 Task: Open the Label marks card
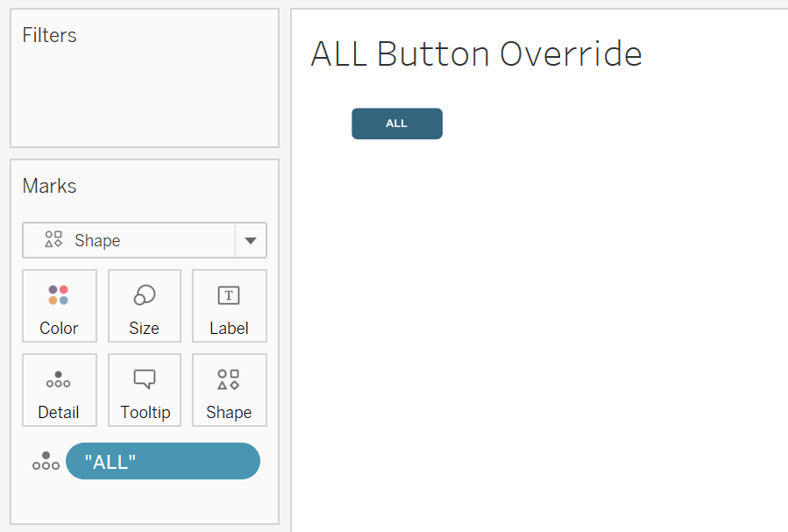coord(229,306)
